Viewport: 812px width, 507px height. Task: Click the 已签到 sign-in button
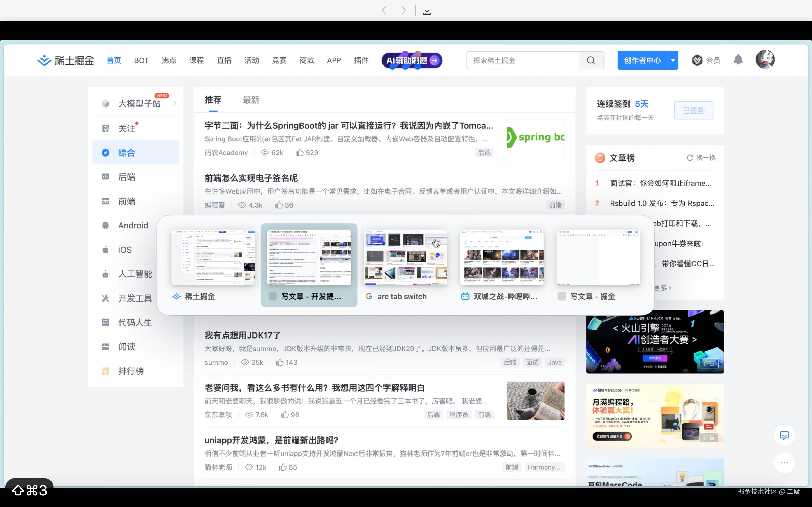point(693,111)
